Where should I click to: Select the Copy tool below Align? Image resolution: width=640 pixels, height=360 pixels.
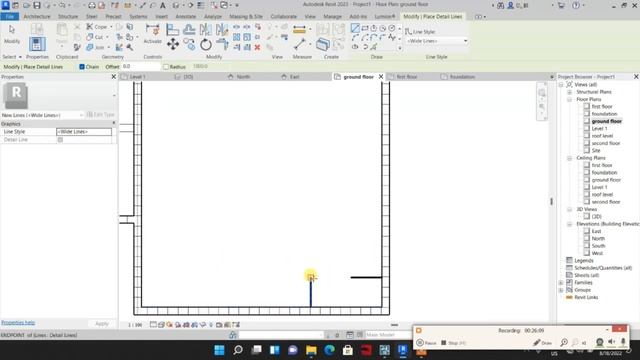(x=189, y=44)
